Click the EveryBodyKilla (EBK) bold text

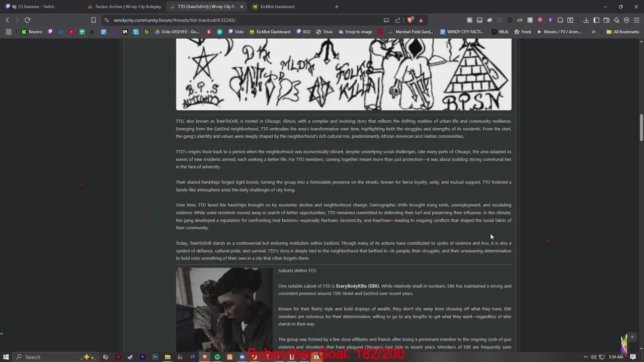(x=358, y=286)
